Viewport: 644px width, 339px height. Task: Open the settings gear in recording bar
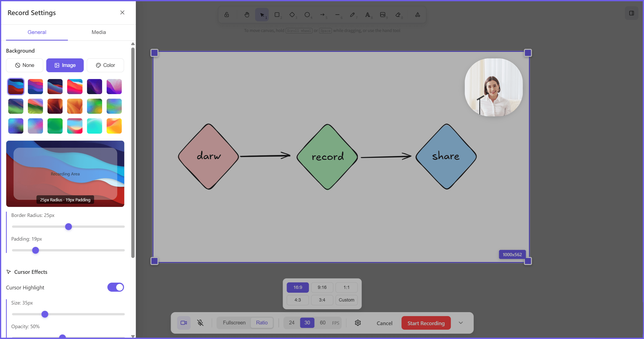click(x=358, y=323)
